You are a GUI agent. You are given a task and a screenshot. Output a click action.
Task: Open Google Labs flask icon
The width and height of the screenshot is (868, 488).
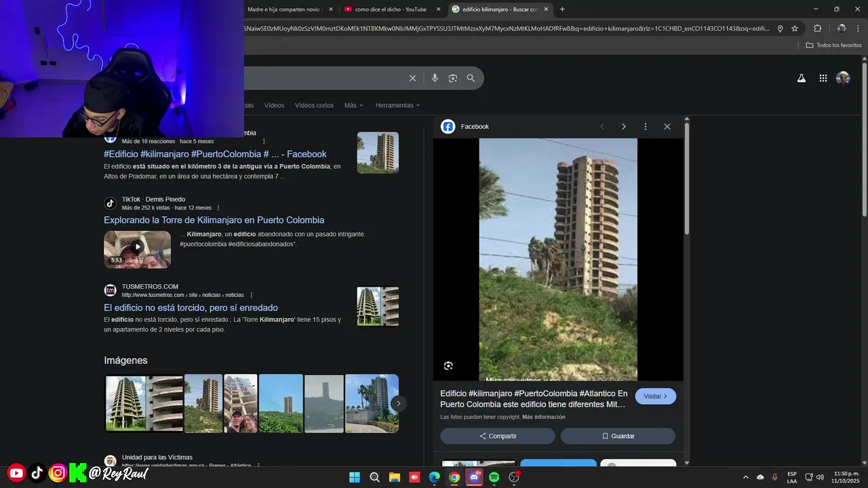[802, 78]
